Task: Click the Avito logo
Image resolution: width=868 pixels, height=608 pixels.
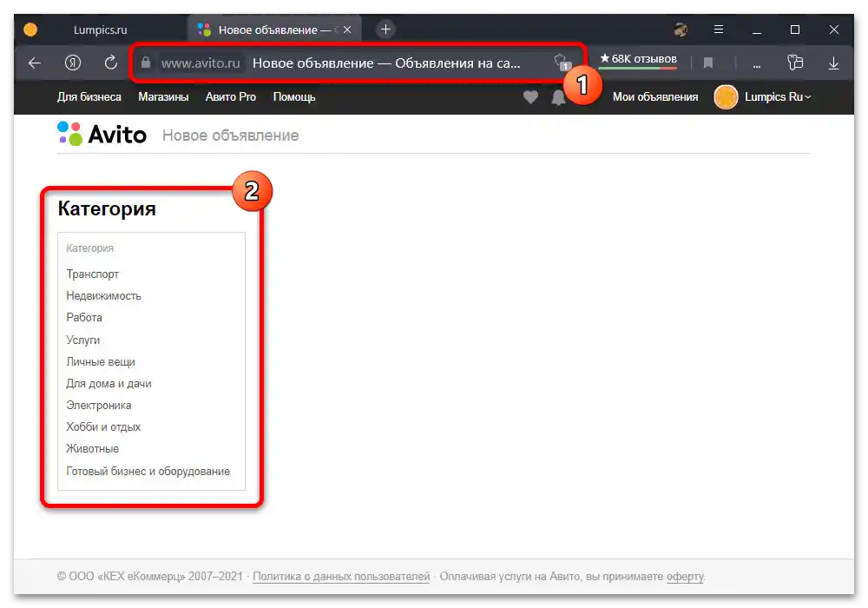Action: [102, 134]
